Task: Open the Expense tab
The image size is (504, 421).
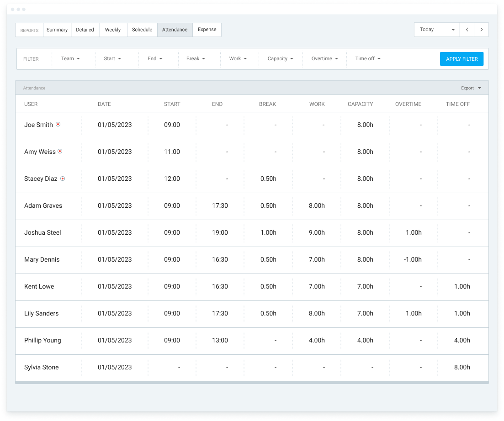Action: pyautogui.click(x=207, y=29)
